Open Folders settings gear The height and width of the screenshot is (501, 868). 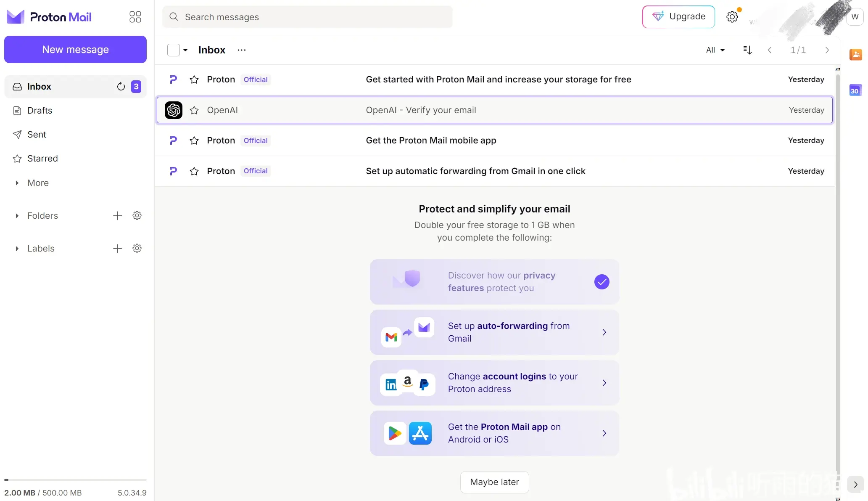coord(137,216)
